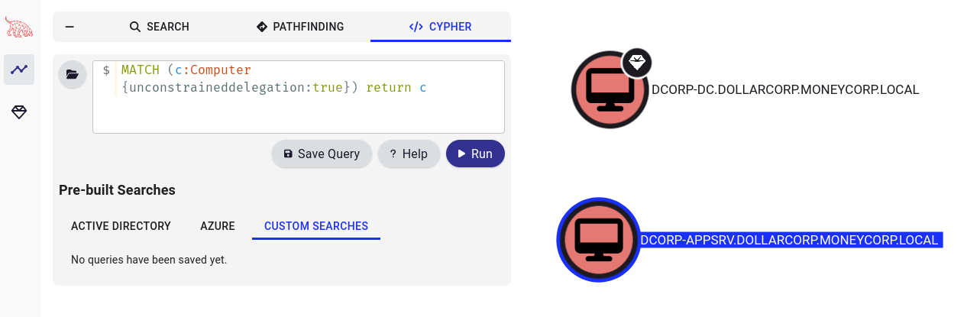The width and height of the screenshot is (980, 317).
Task: Click the folder icon beside the query editor
Action: pyautogui.click(x=73, y=75)
